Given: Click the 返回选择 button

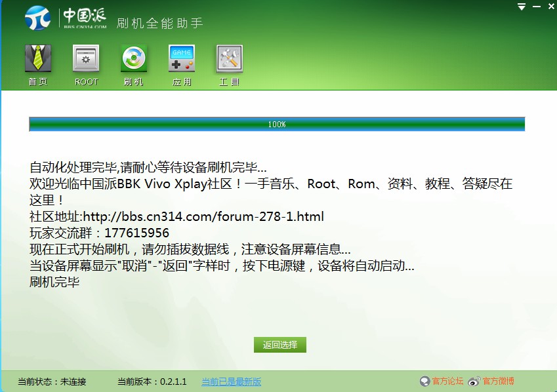Looking at the screenshot, I should pos(280,345).
